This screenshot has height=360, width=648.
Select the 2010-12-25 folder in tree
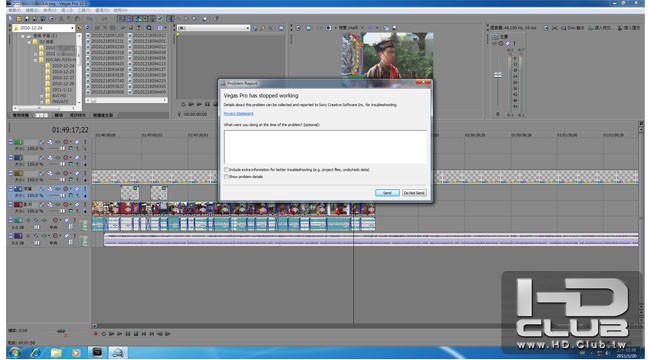coord(63,72)
